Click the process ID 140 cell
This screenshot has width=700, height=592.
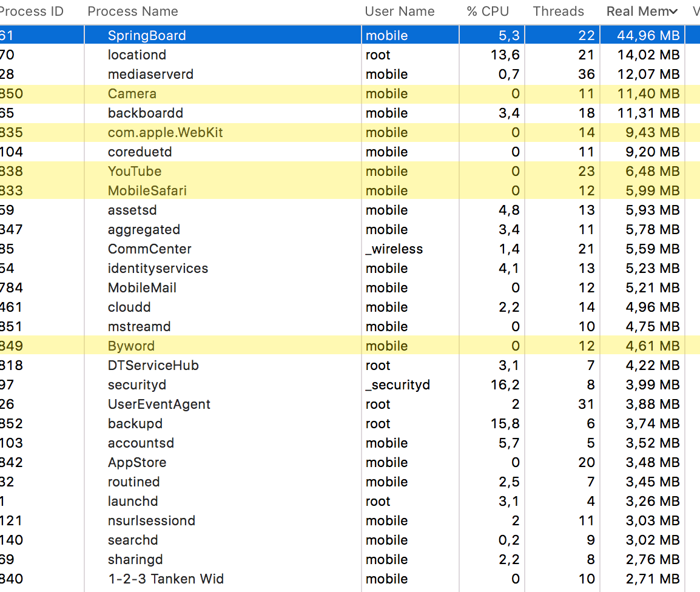point(12,540)
